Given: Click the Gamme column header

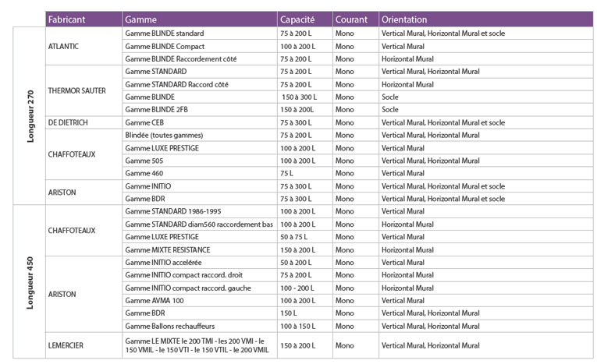Looking at the screenshot, I should (200, 19).
